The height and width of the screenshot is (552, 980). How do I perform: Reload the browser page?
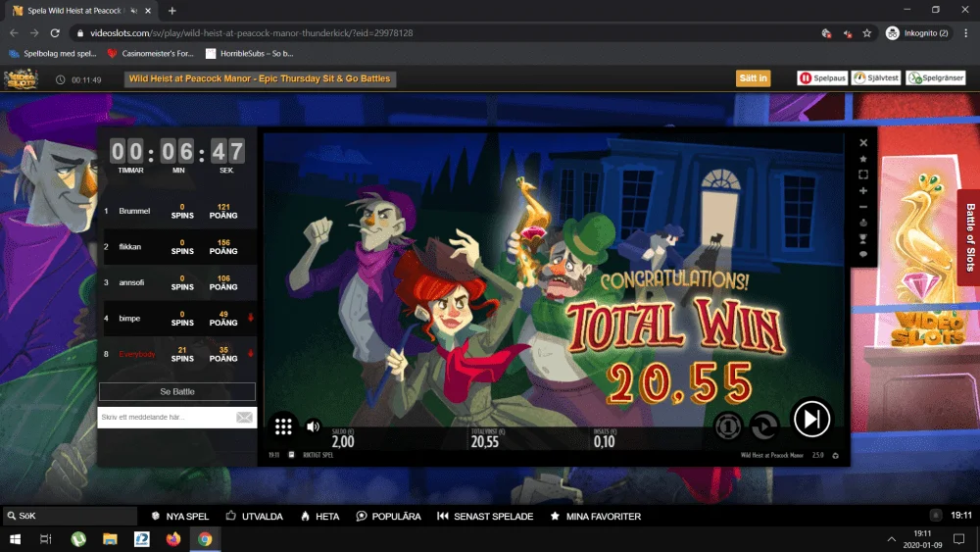click(55, 33)
